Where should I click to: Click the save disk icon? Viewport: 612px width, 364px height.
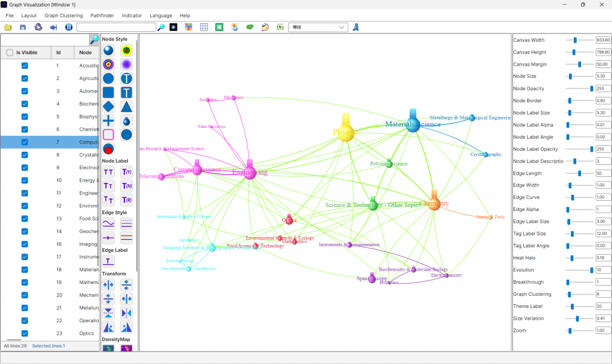coord(23,27)
